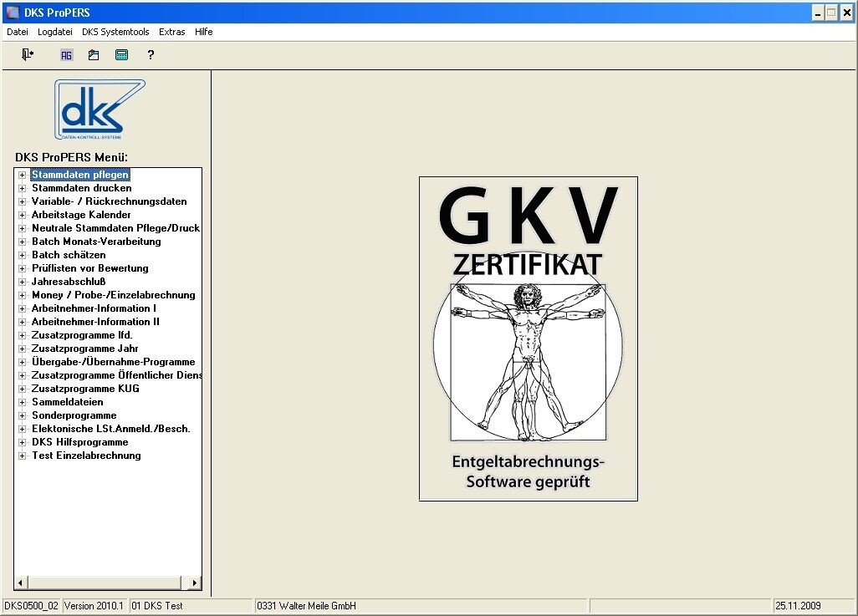Minimize the DKS ProPERS window
The height and width of the screenshot is (616, 858).
point(818,13)
